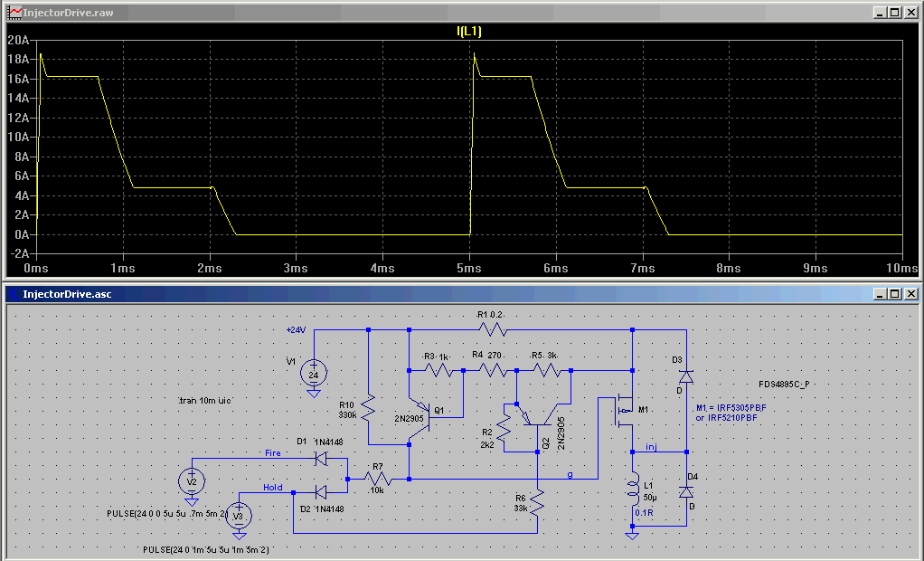Select the R4 270 resistor symbol

point(493,370)
